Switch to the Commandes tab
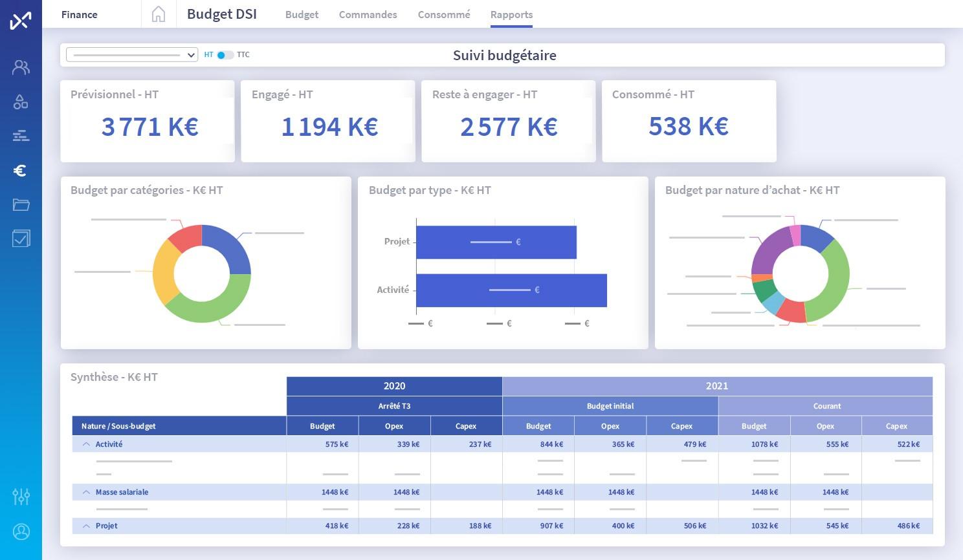The image size is (963, 560). tap(368, 14)
